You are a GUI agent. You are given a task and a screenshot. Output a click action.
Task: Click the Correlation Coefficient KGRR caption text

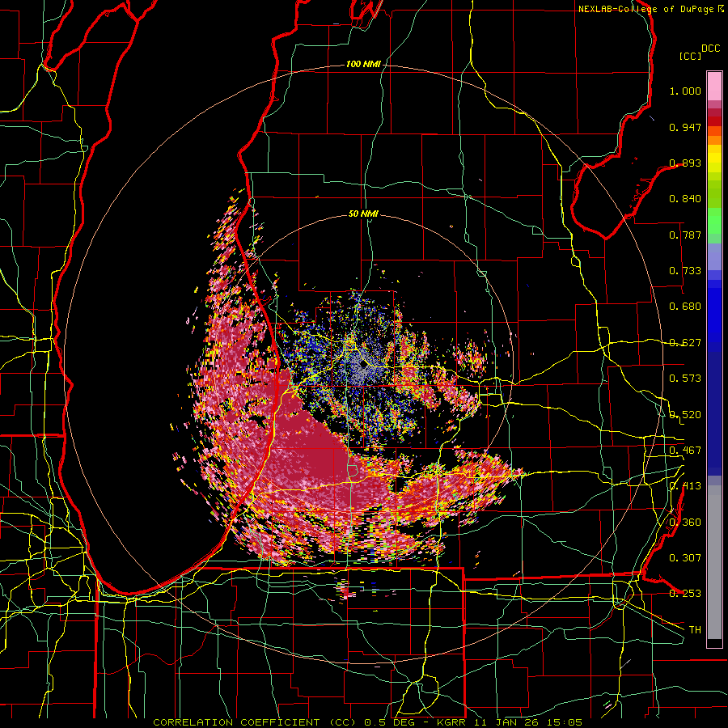(x=368, y=722)
